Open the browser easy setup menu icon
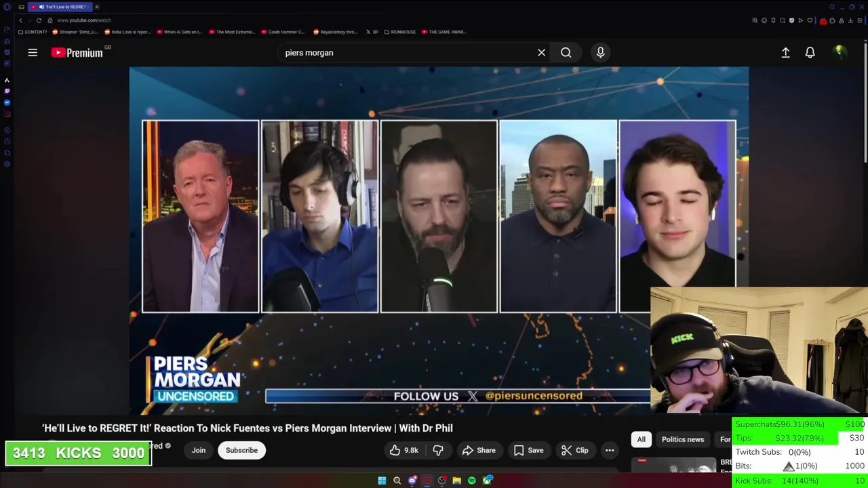The height and width of the screenshot is (488, 868). 860,20
